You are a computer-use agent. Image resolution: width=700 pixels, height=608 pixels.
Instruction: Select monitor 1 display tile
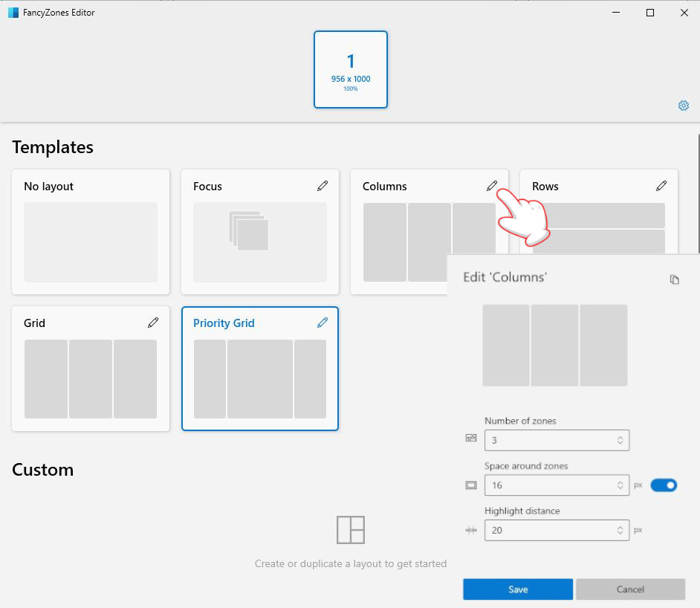(351, 70)
